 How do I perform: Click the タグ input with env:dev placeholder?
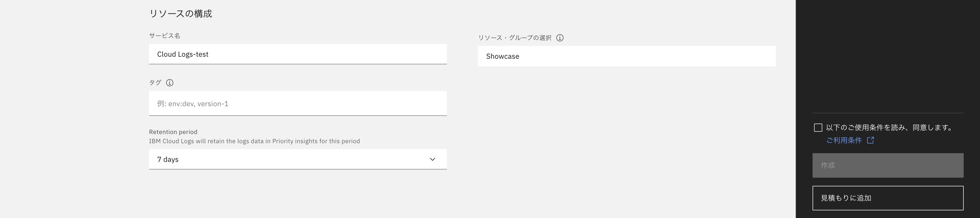coord(298,103)
